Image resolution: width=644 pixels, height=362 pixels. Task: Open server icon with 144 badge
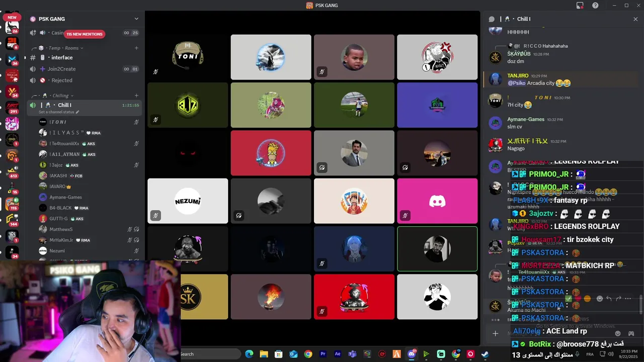[12, 219]
